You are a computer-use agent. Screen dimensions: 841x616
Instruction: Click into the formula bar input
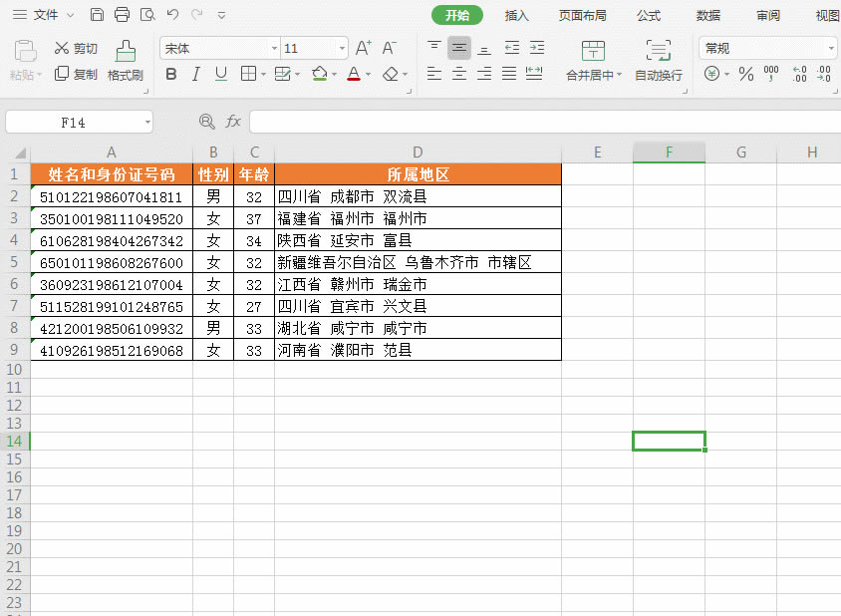pos(545,122)
